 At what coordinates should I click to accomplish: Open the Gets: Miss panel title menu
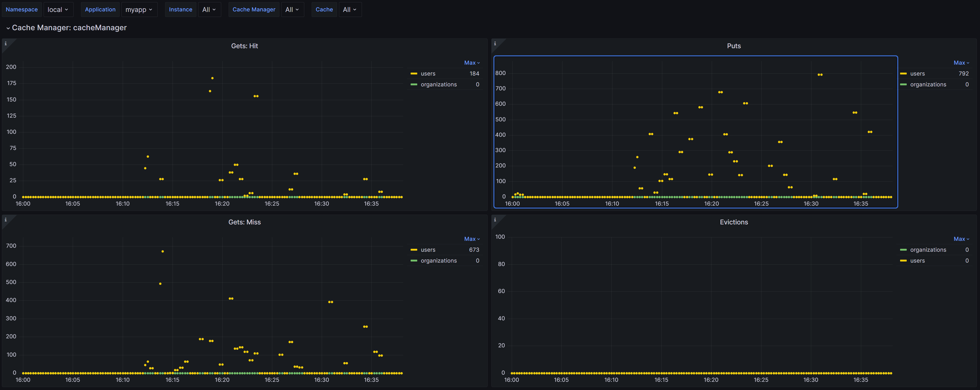coord(244,222)
